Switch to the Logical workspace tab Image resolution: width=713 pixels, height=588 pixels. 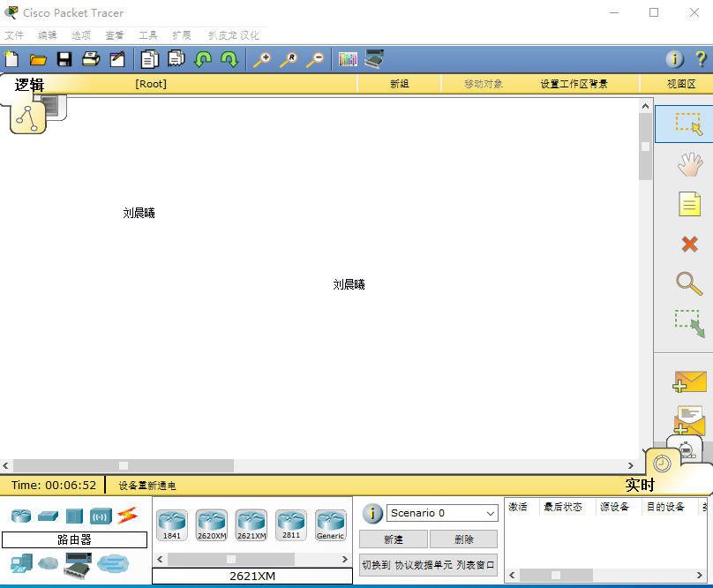pyautogui.click(x=27, y=118)
